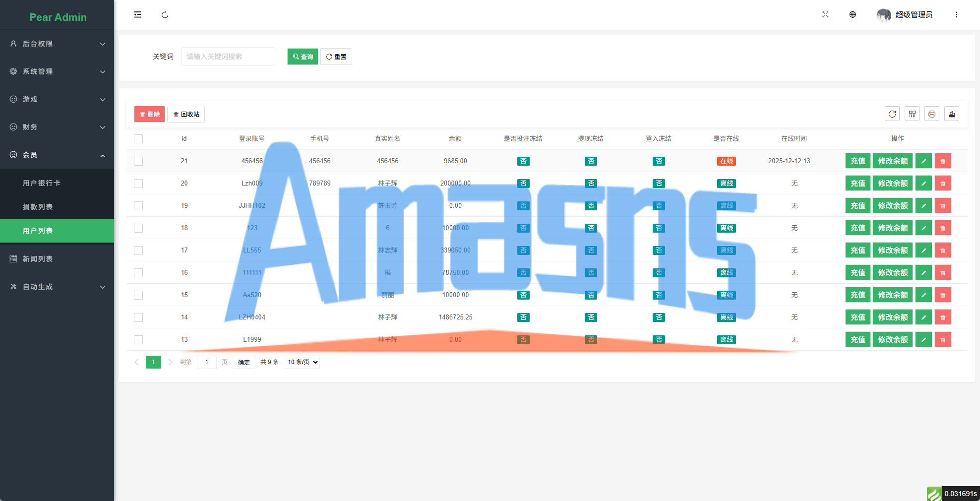Delete user 14 with trash icon
This screenshot has width=980, height=501.
(x=943, y=317)
